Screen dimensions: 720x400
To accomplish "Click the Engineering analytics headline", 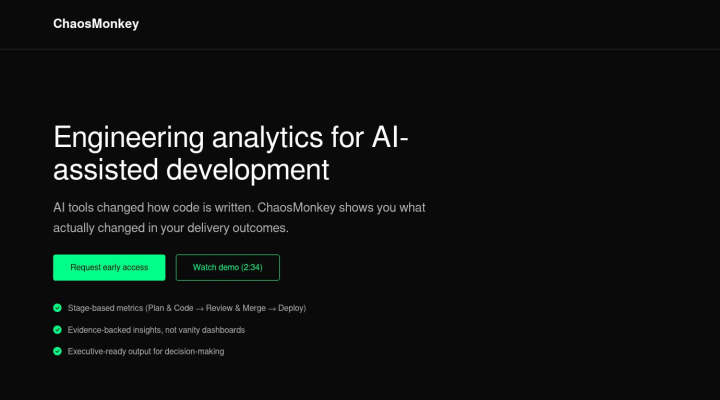I will click(x=230, y=151).
